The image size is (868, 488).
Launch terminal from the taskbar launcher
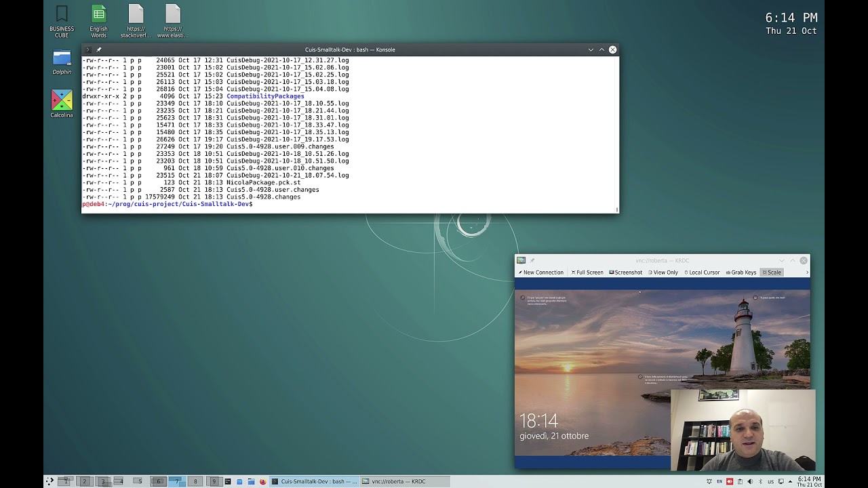pyautogui.click(x=227, y=481)
